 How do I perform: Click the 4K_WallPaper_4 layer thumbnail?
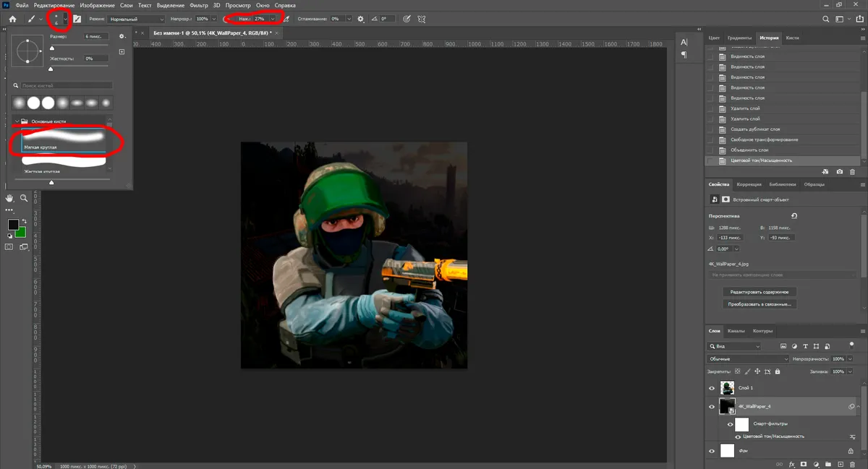click(x=728, y=407)
